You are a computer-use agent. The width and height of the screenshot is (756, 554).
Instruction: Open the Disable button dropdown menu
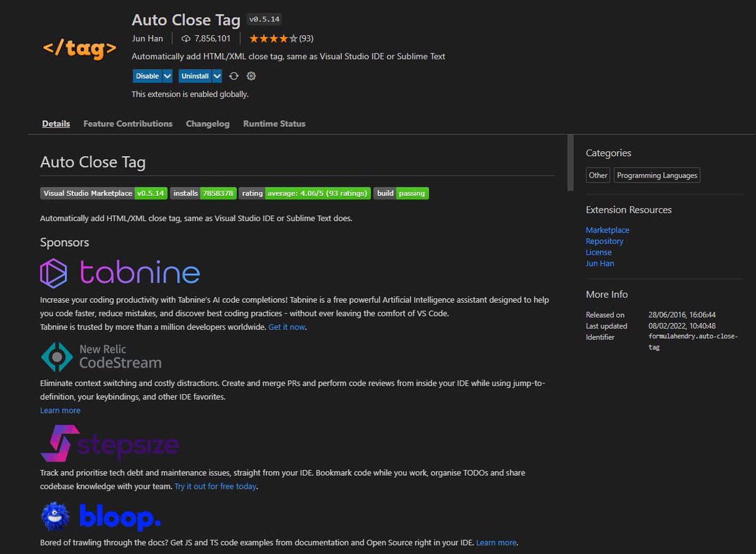[x=167, y=76]
